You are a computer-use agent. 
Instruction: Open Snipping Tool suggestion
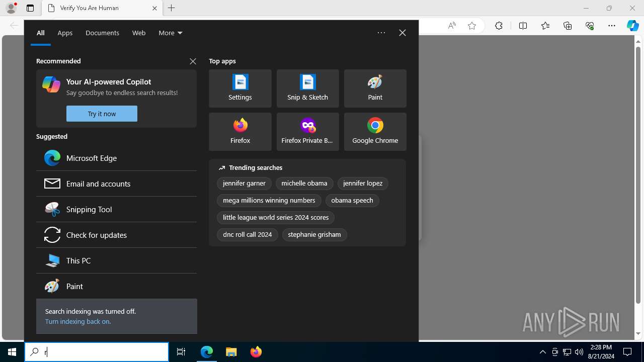pyautogui.click(x=116, y=209)
